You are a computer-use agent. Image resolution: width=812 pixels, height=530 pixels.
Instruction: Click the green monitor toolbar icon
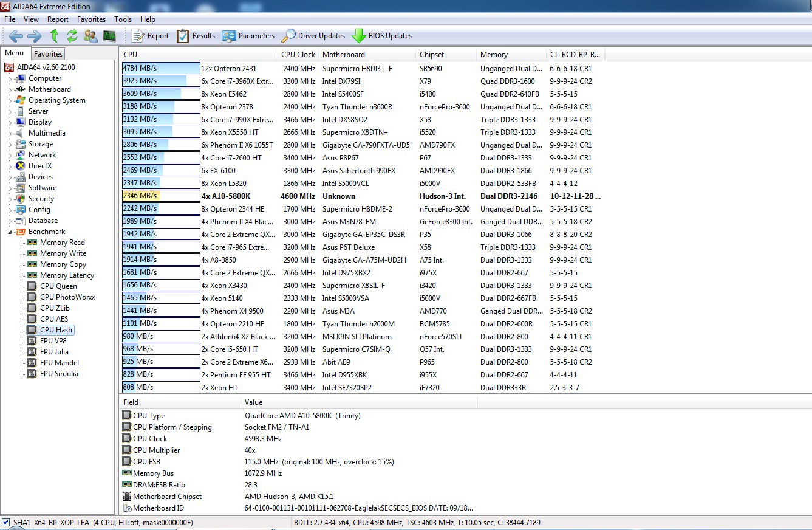[x=109, y=36]
